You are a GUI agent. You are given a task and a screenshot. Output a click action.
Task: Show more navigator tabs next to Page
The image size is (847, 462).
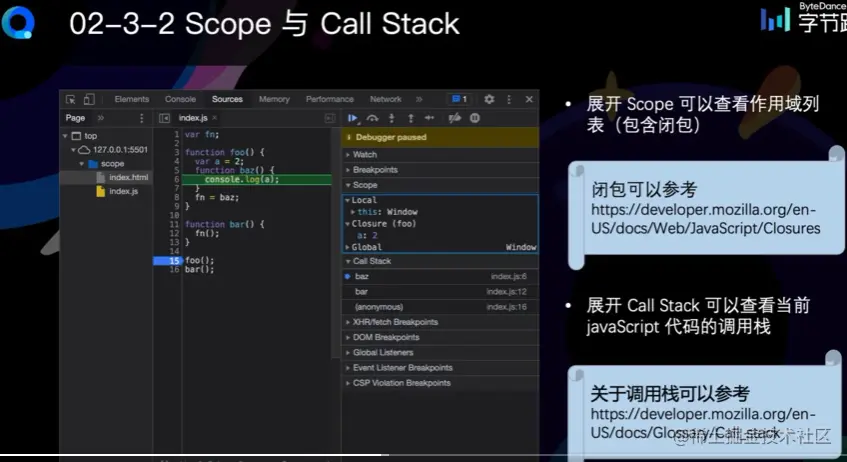[x=100, y=118]
